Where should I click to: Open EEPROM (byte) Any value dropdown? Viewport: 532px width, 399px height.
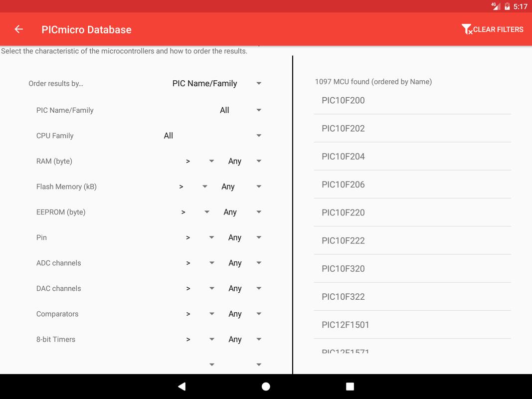point(242,212)
